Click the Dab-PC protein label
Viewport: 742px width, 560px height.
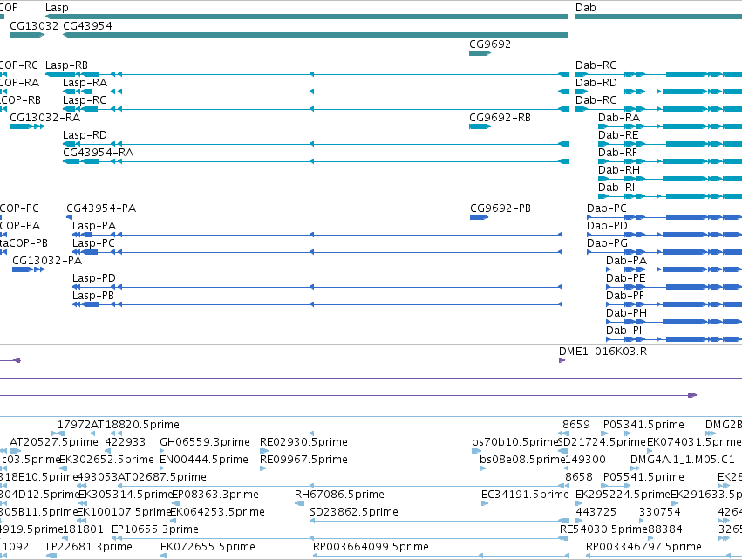pyautogui.click(x=607, y=208)
